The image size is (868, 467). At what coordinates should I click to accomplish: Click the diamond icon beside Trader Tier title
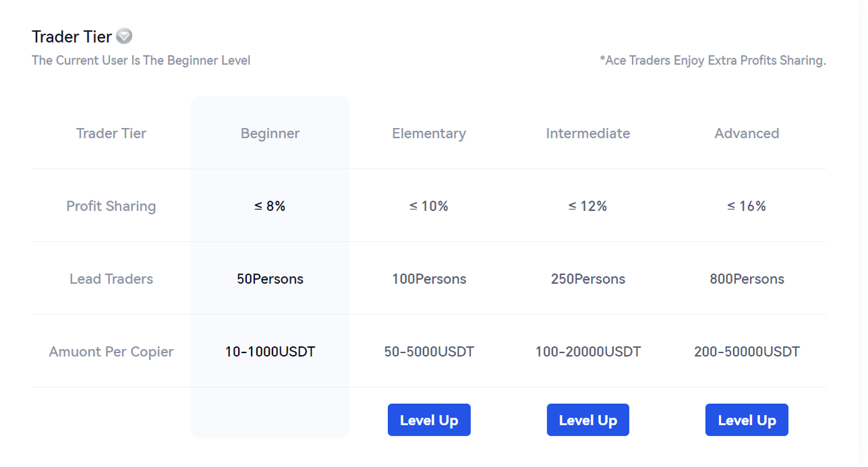pyautogui.click(x=124, y=36)
